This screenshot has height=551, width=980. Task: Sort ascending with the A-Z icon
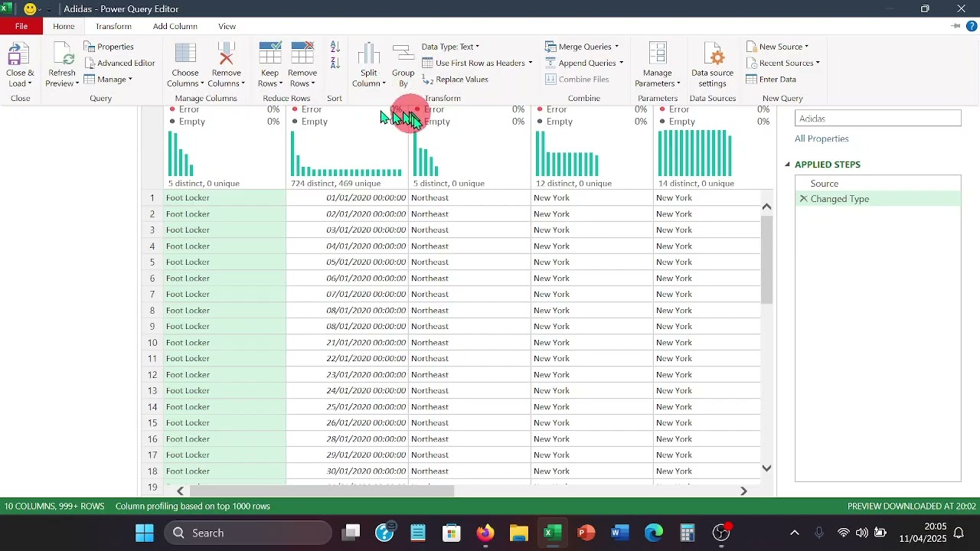(x=335, y=47)
